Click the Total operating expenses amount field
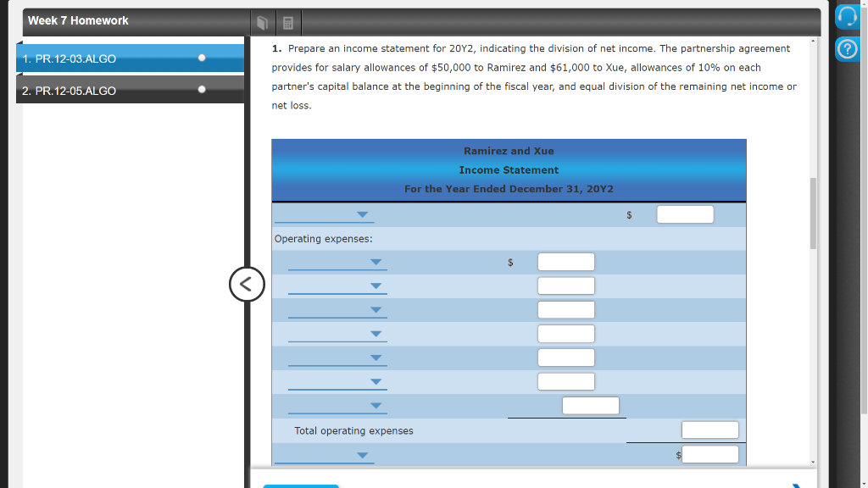Image resolution: width=868 pixels, height=488 pixels. point(710,430)
